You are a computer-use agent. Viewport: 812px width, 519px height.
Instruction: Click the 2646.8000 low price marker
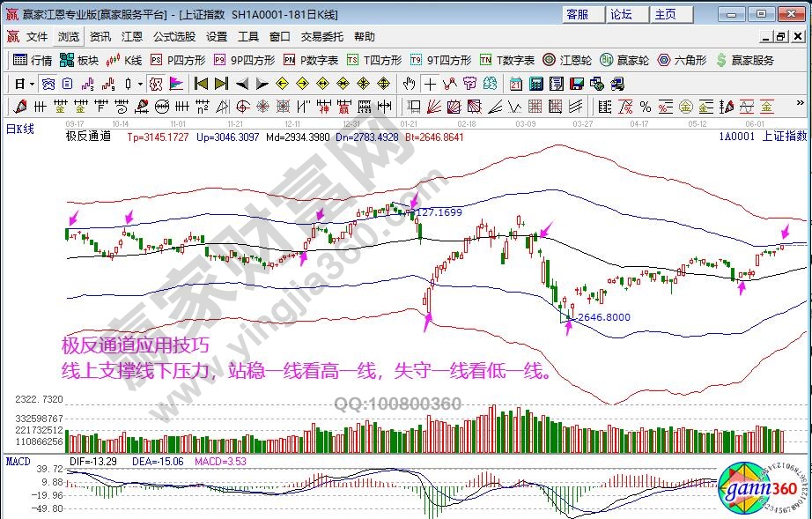pos(605,317)
